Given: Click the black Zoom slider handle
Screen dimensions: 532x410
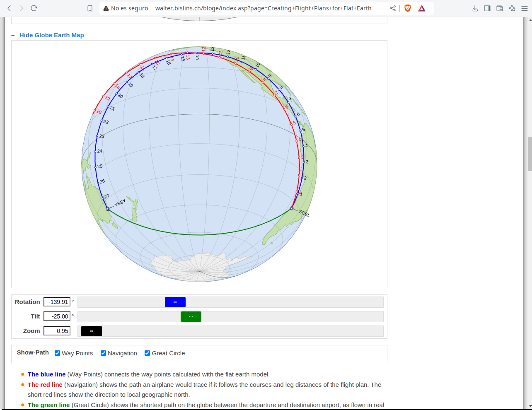Looking at the screenshot, I should 92,331.
